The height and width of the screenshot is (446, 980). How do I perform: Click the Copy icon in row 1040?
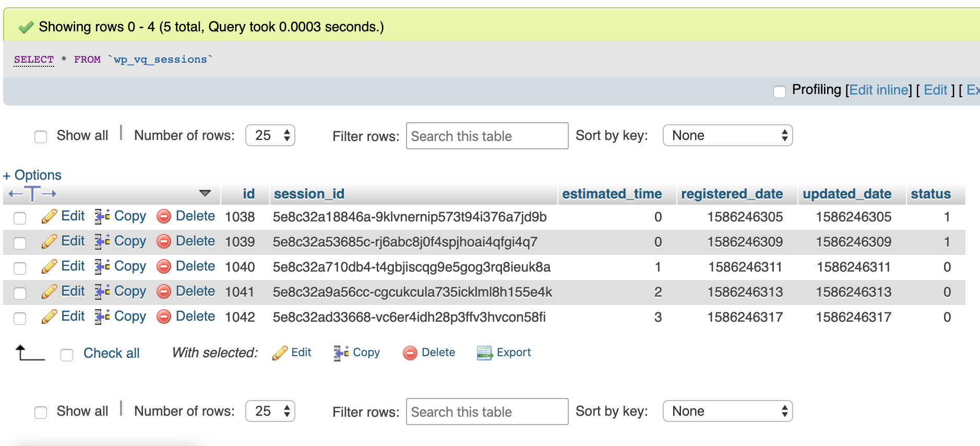102,266
